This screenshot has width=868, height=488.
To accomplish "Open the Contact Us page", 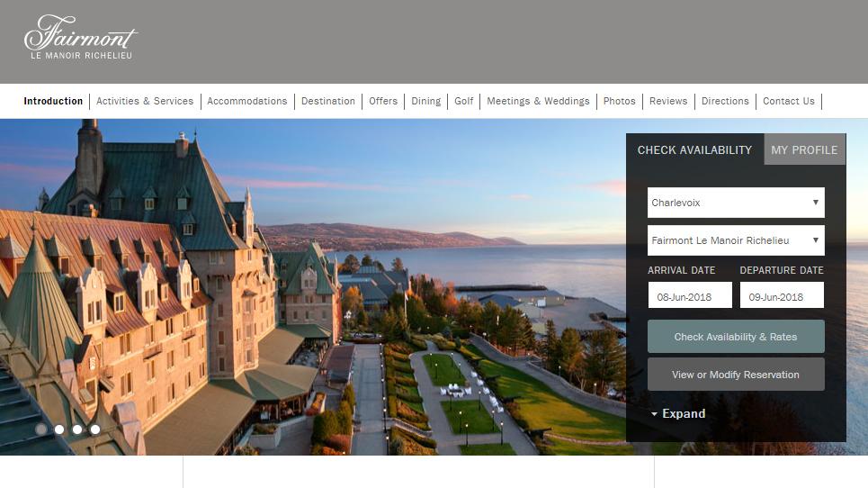I will pos(788,101).
